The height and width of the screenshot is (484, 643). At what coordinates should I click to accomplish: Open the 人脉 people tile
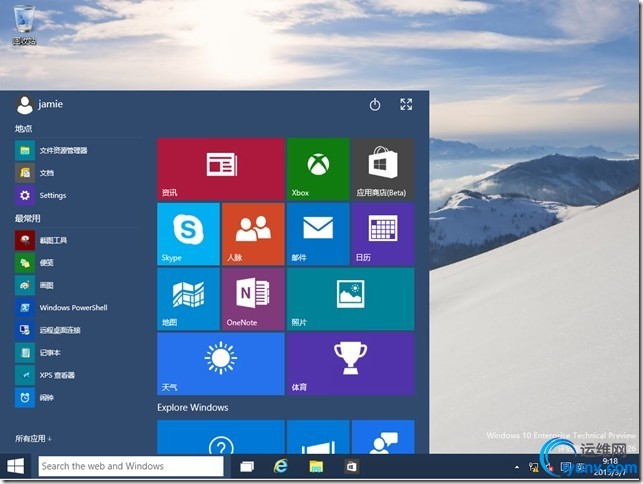point(253,234)
